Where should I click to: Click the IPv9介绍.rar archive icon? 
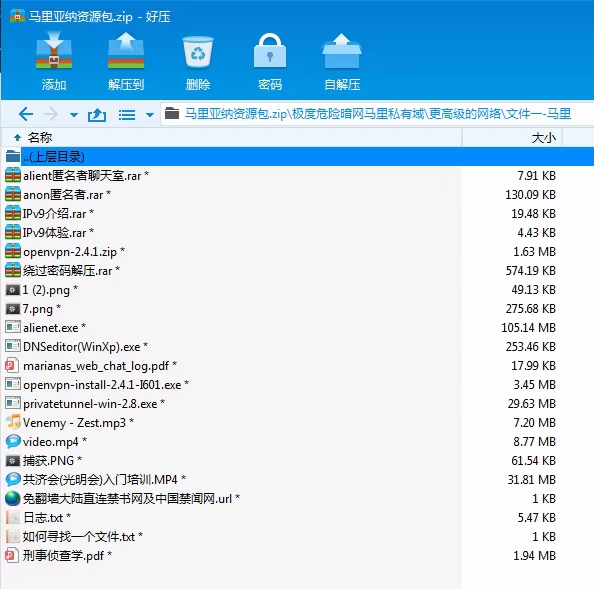(13, 213)
